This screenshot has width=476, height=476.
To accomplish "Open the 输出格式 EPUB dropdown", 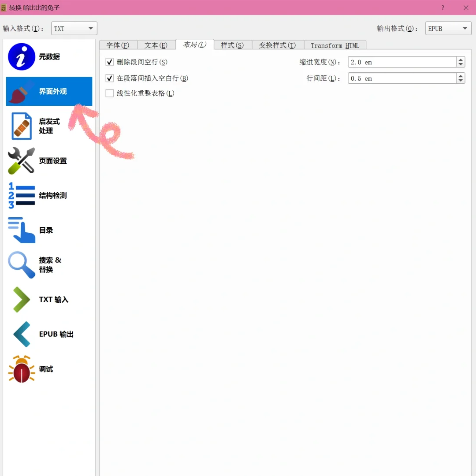I will pos(448,29).
